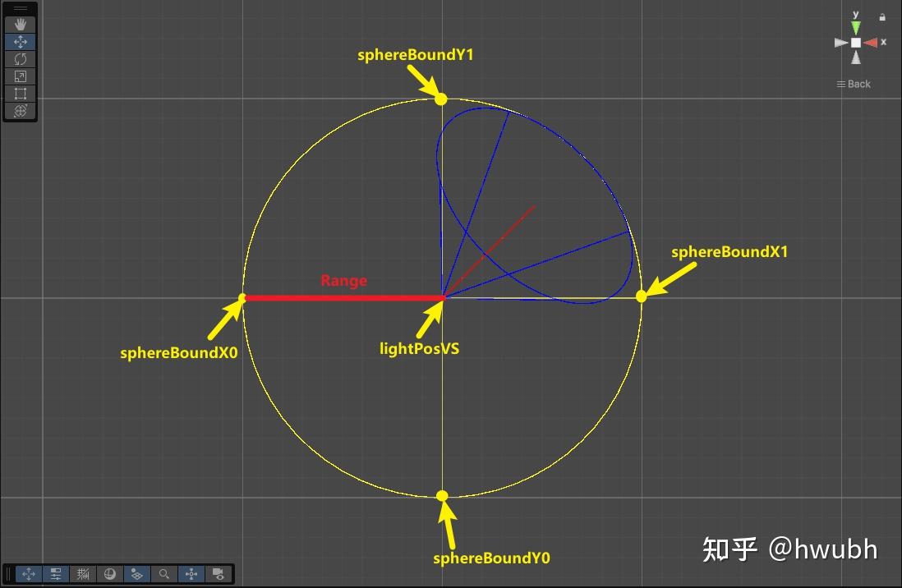Click the magnifier search icon
The image size is (902, 588).
(x=164, y=573)
